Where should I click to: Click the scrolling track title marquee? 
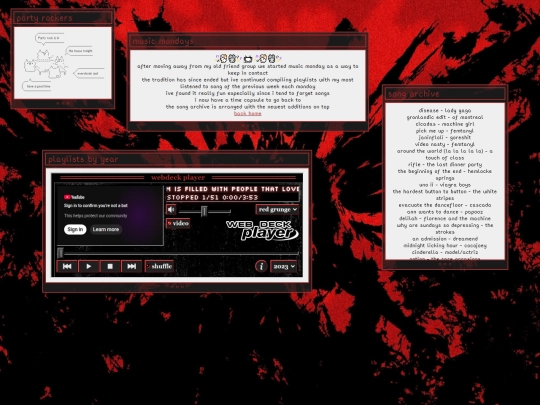233,189
